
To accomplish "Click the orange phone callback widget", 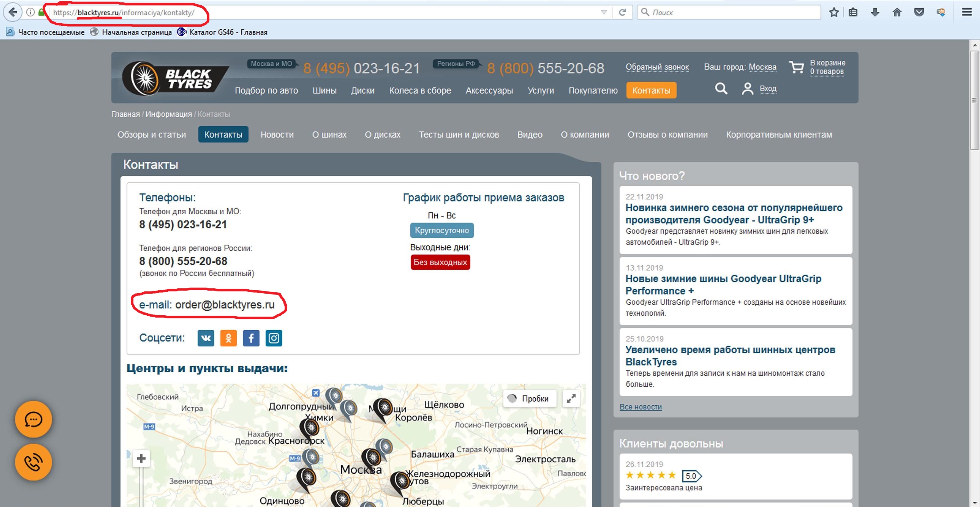I will [33, 462].
